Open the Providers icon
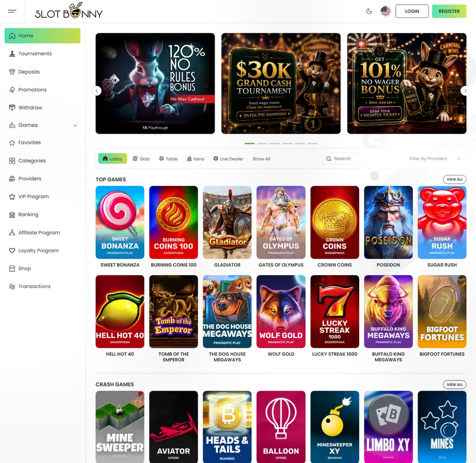 coord(12,179)
